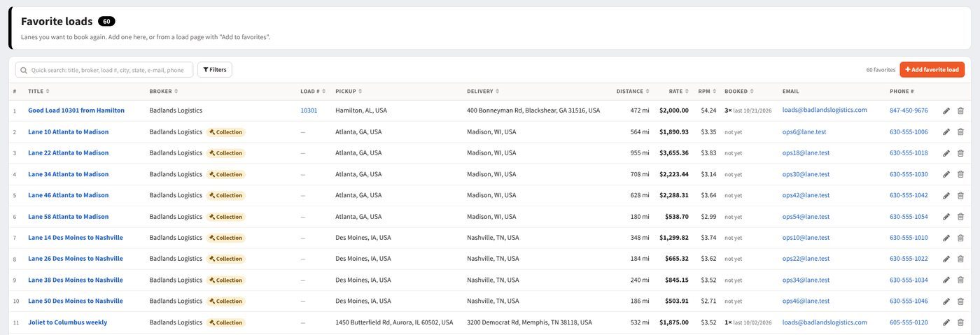Edit Lane 50 Des Moines to Nashville pencil
This screenshot has width=980, height=335.
(946, 301)
